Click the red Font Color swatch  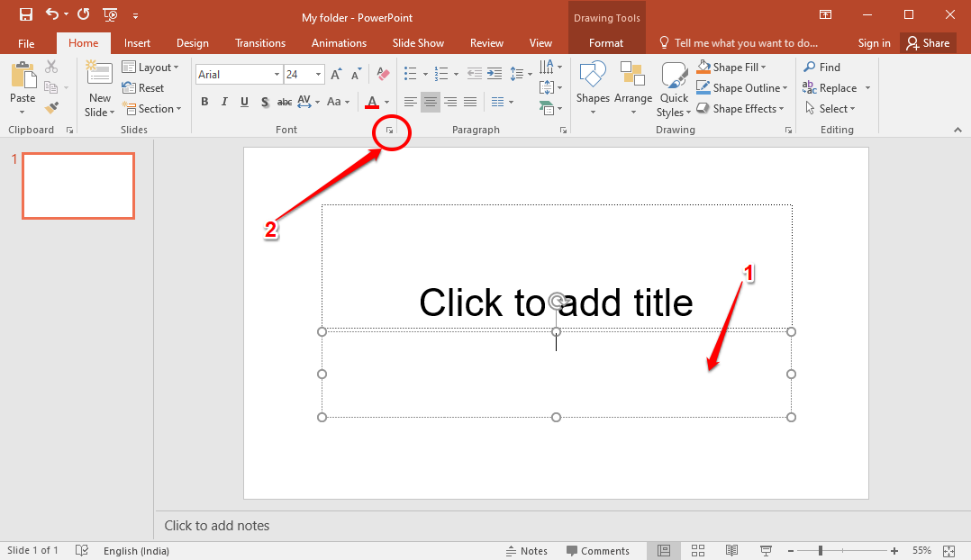click(x=374, y=102)
